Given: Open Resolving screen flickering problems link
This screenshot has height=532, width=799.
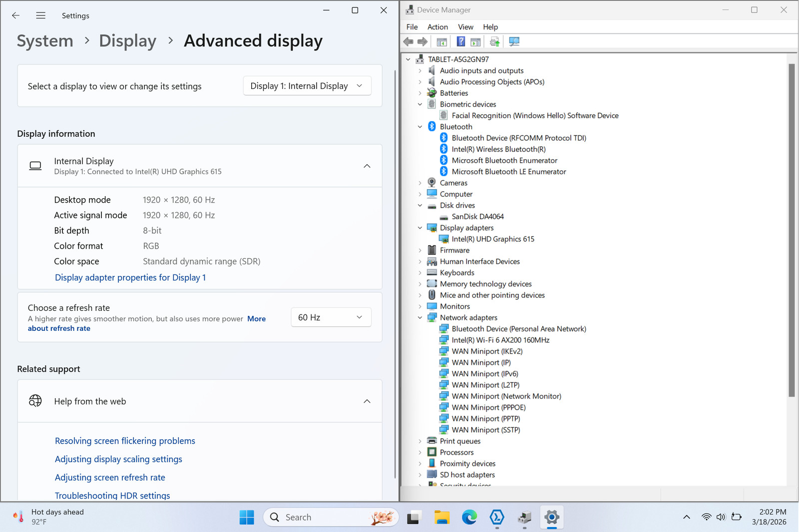Looking at the screenshot, I should click(125, 441).
